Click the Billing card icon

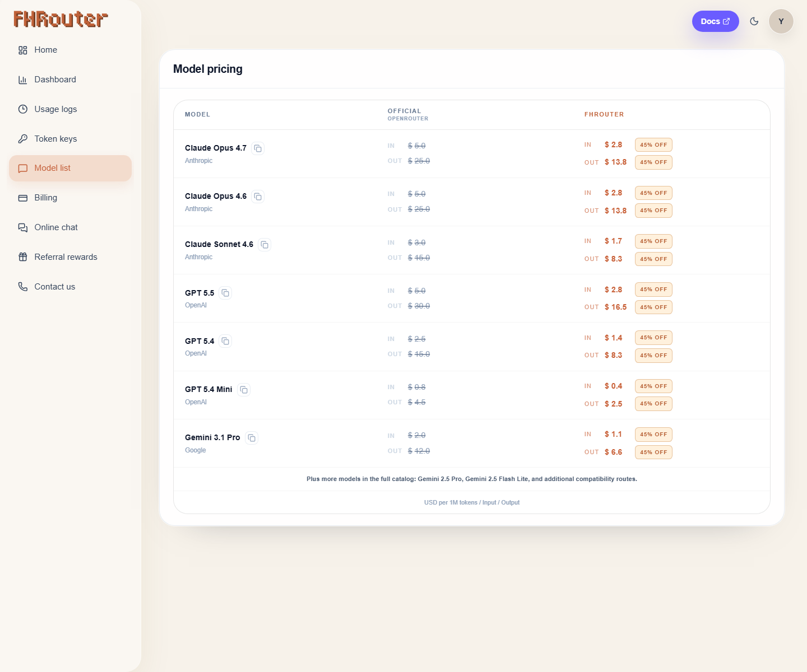point(23,198)
